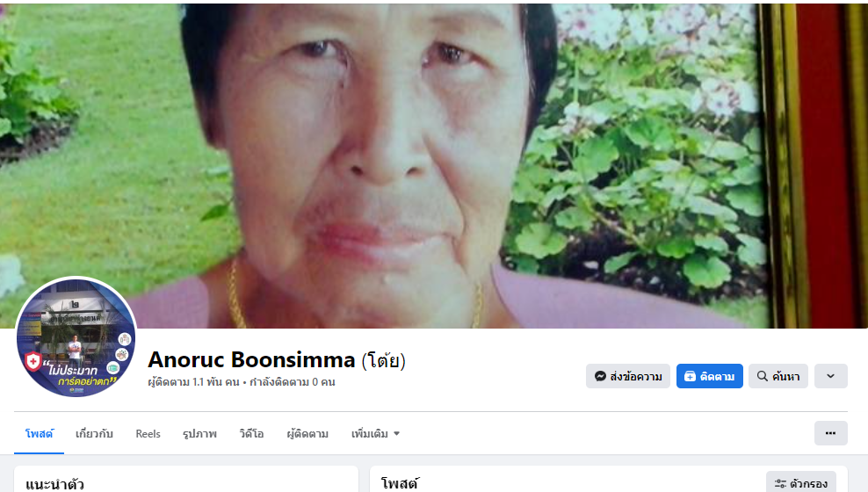Viewport: 868px width, 492px height.
Task: Switch to the Reels tab
Action: pos(148,434)
